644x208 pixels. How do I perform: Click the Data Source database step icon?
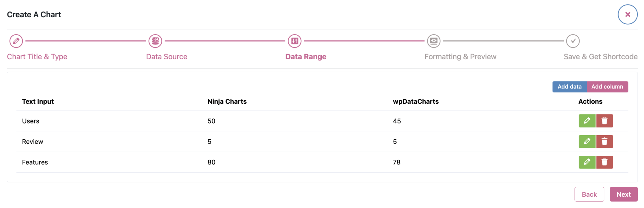[x=155, y=41]
